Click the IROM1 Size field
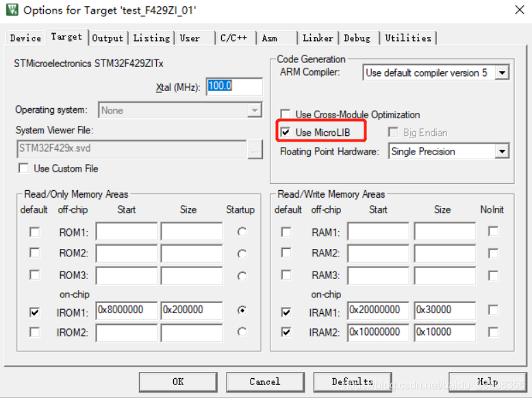 (x=192, y=310)
